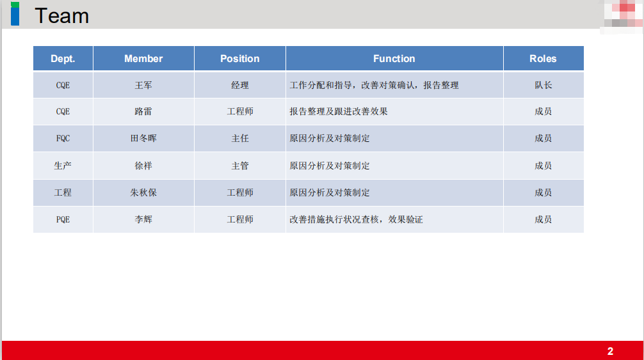Click "原因分析及对策制定" in the 生产 row
The image size is (644, 360).
pos(330,166)
